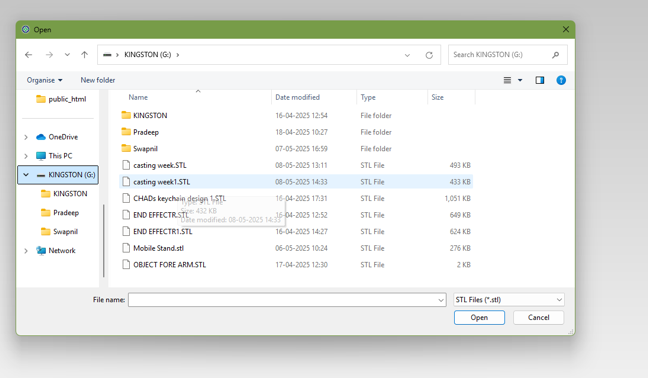Select Mobile Stand.stl file
Screen dimensions: 648x378
coord(296,248)
